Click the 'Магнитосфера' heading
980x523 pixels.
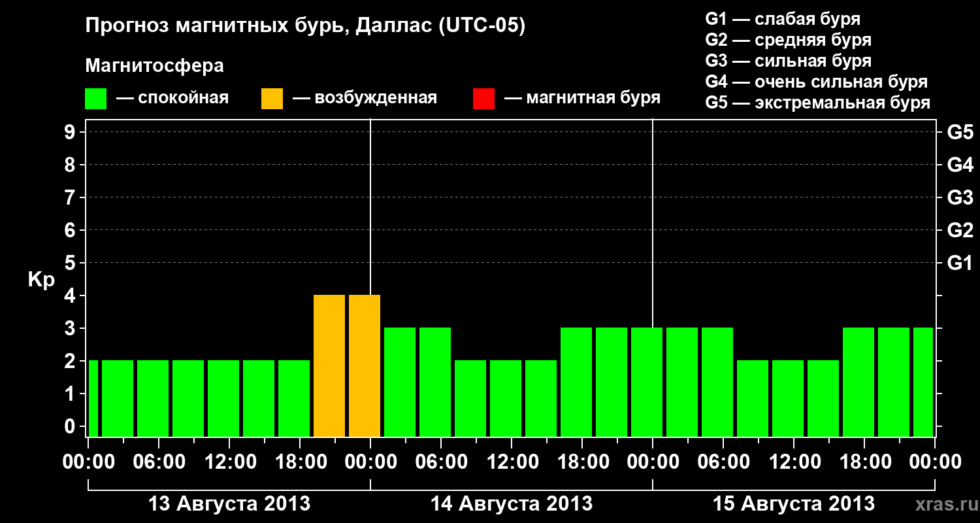click(154, 66)
